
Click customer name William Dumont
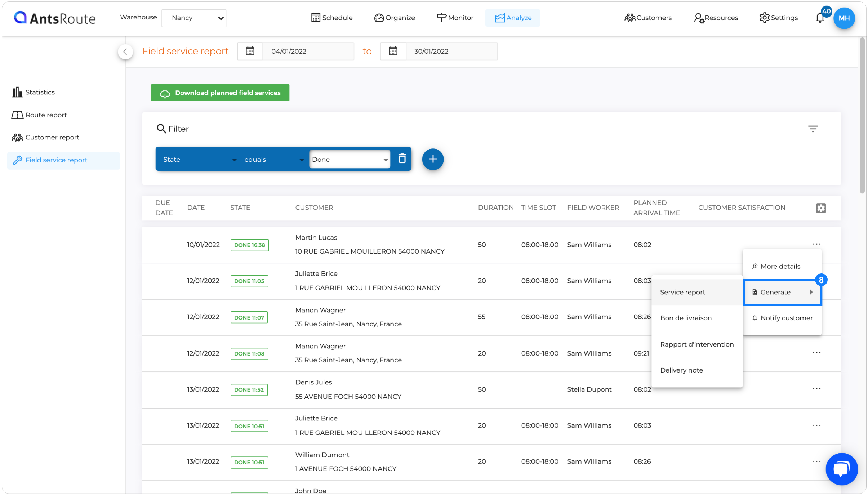coord(322,455)
